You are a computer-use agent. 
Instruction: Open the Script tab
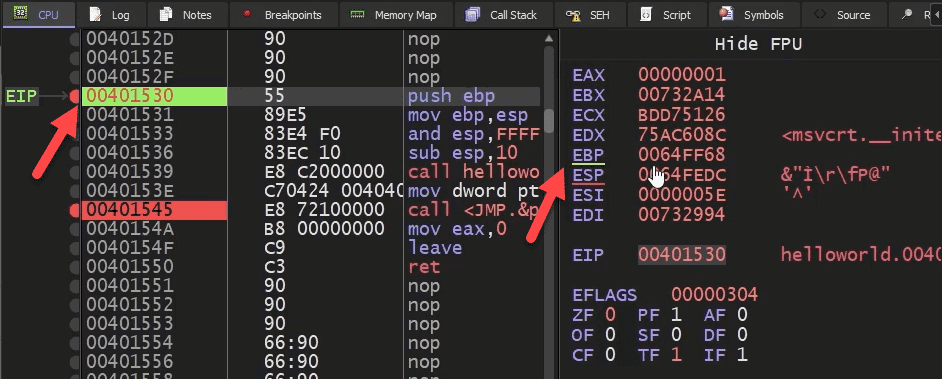(666, 15)
